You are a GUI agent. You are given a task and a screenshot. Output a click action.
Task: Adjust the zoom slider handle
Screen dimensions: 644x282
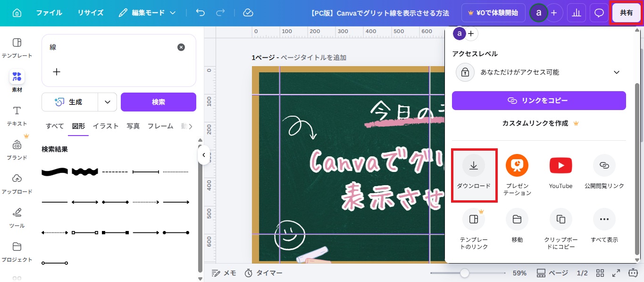(x=465, y=273)
